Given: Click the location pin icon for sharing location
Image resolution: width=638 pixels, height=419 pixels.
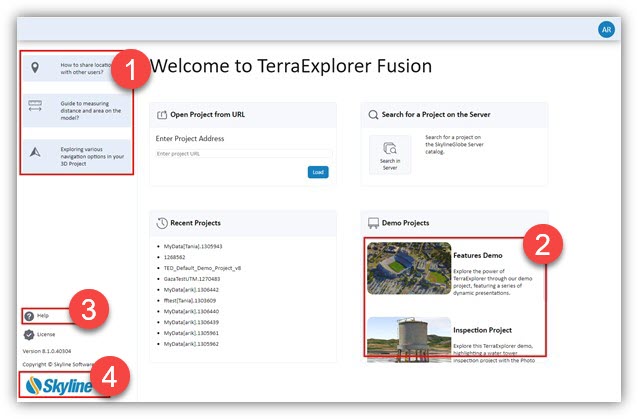Looking at the screenshot, I should point(36,68).
